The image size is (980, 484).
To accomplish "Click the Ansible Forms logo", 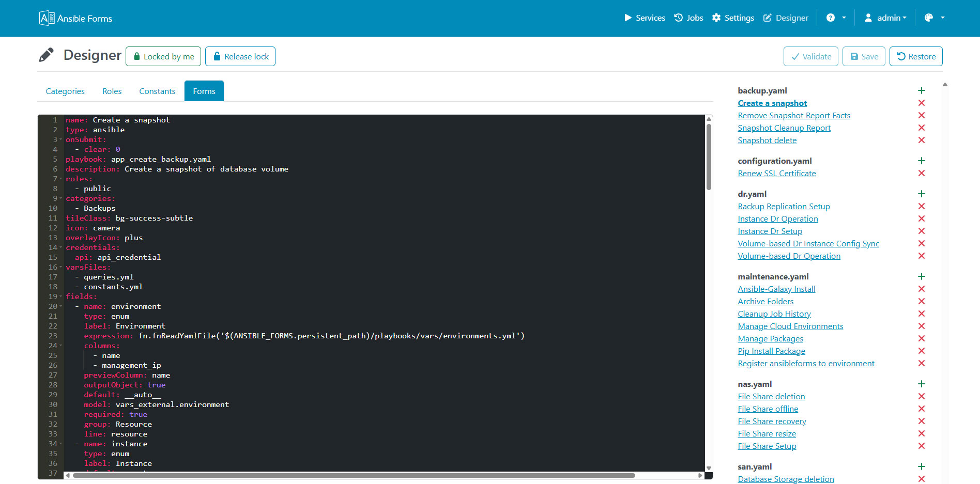I will click(x=75, y=18).
